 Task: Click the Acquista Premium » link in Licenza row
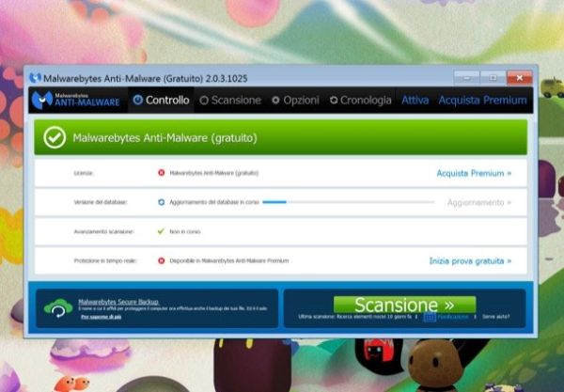474,173
